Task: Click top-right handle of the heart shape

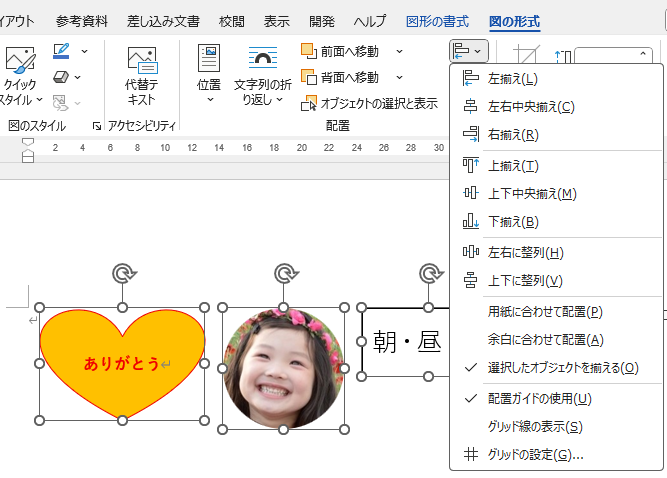Action: coord(204,307)
